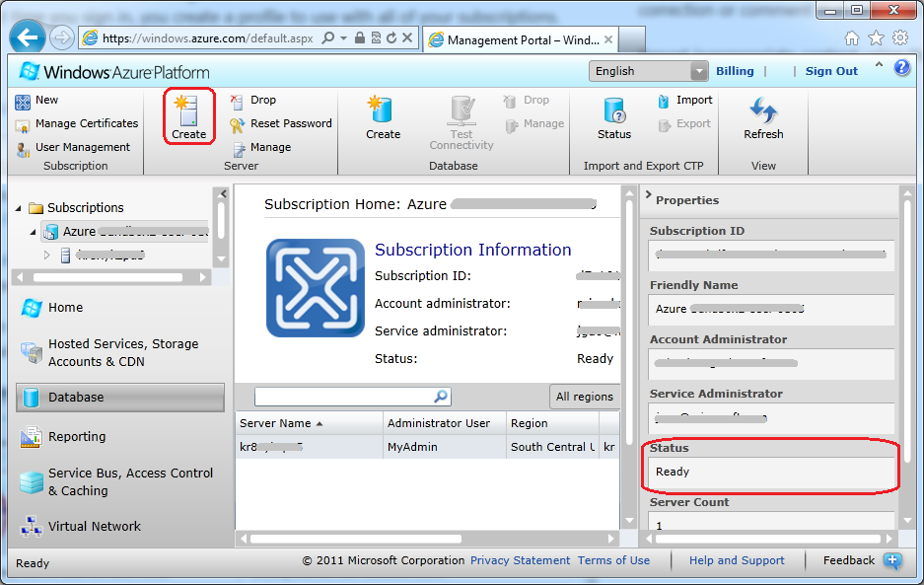Click Manage in the Database group
The height and width of the screenshot is (585, 924).
pyautogui.click(x=544, y=123)
